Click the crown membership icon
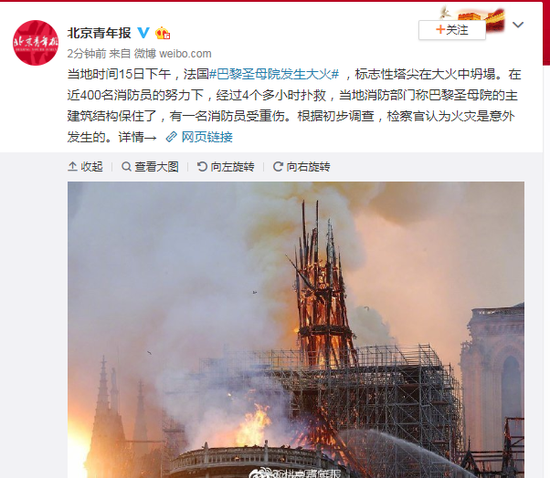Viewport: 550px width, 478px height. [162, 33]
